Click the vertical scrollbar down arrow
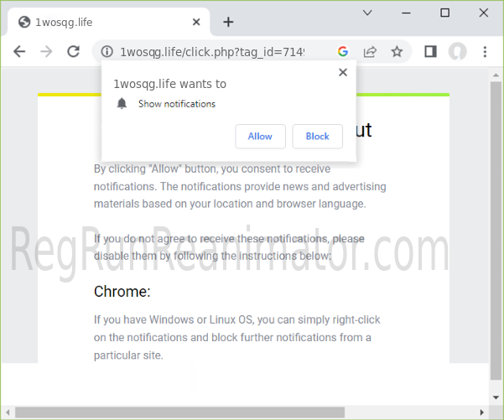This screenshot has width=504, height=420. [496, 398]
